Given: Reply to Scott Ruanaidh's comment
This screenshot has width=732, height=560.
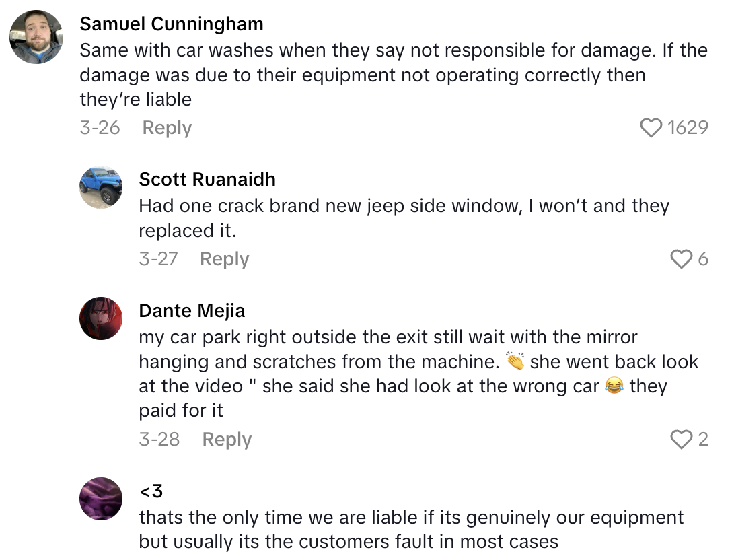Looking at the screenshot, I should click(224, 259).
